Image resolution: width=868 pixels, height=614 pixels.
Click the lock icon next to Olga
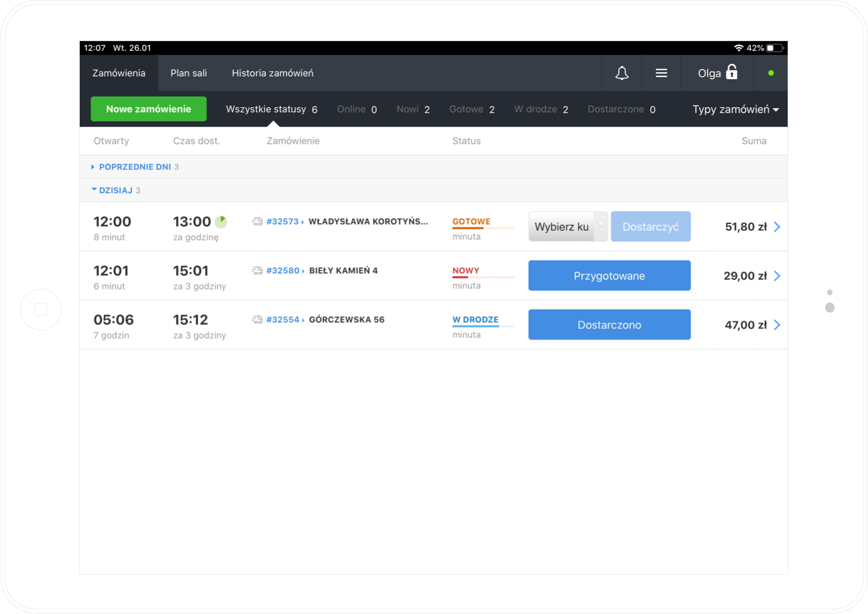(732, 72)
